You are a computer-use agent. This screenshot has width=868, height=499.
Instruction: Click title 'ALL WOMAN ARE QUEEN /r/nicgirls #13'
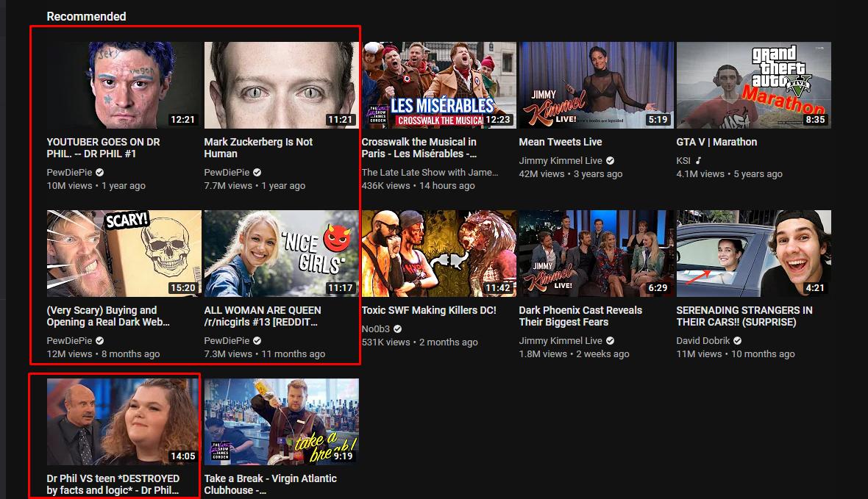tap(263, 316)
